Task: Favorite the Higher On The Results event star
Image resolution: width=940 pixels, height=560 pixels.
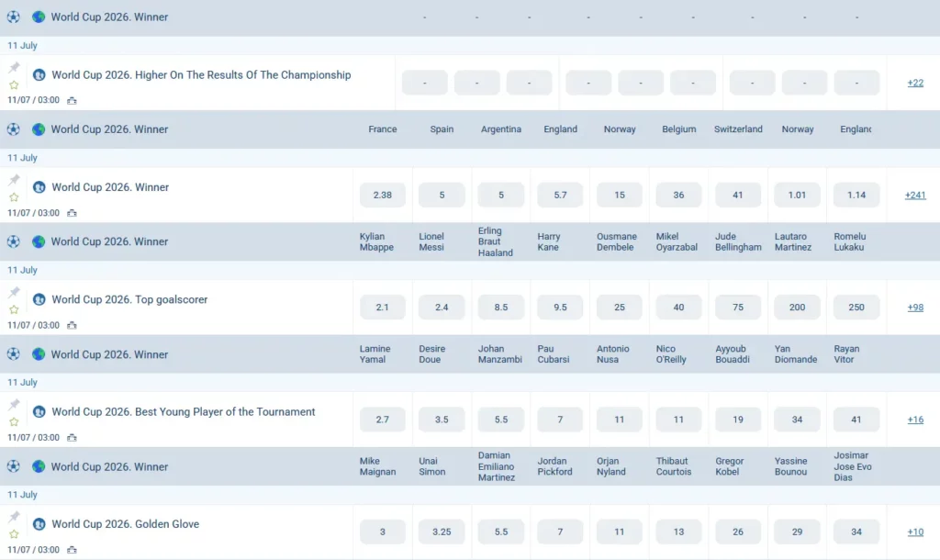Action: 14,85
